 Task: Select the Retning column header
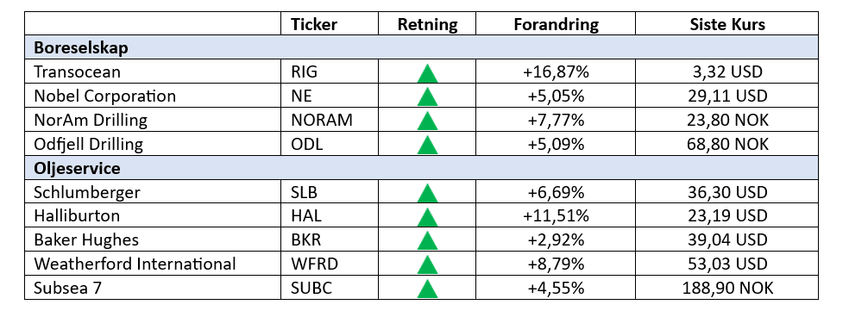pyautogui.click(x=427, y=24)
